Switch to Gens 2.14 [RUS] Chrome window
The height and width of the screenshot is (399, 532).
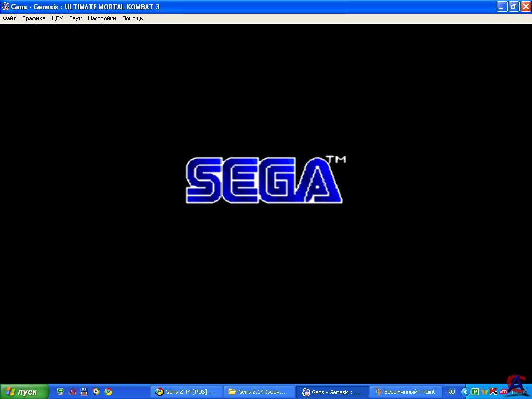[x=186, y=392]
